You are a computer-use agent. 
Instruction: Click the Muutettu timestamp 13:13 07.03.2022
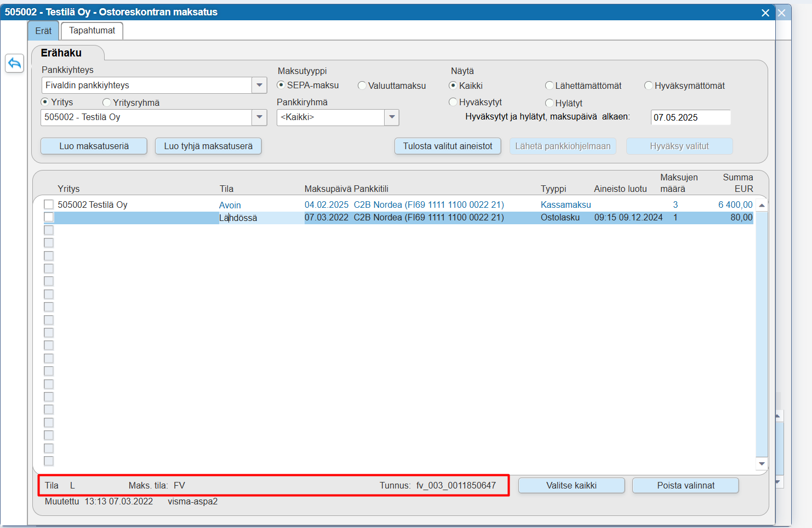point(119,501)
